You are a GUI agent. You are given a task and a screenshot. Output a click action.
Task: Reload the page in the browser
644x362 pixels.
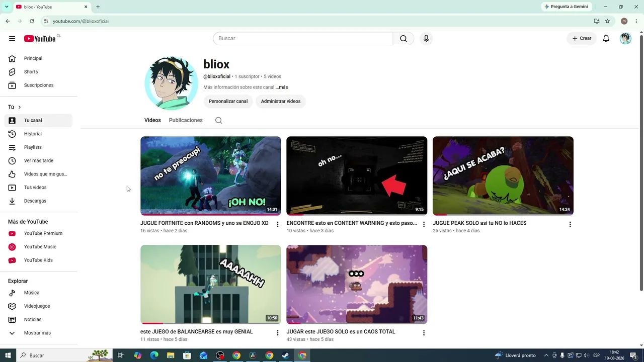(x=32, y=21)
